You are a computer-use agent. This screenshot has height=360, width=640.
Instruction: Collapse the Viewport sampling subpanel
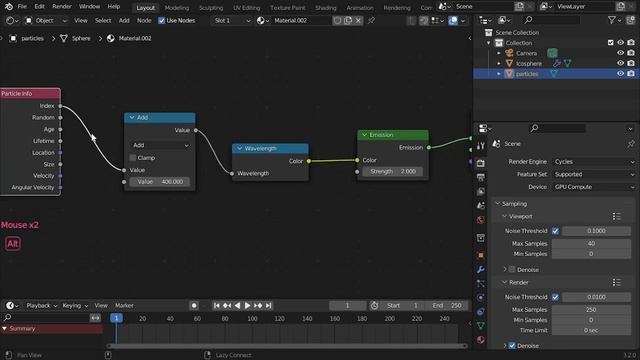[x=504, y=216]
